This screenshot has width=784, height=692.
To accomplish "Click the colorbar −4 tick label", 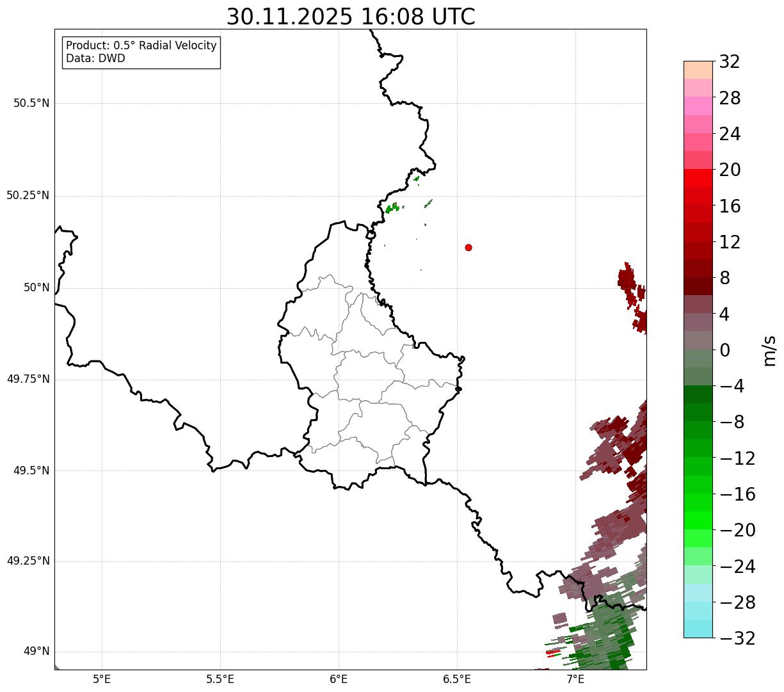I will (732, 386).
